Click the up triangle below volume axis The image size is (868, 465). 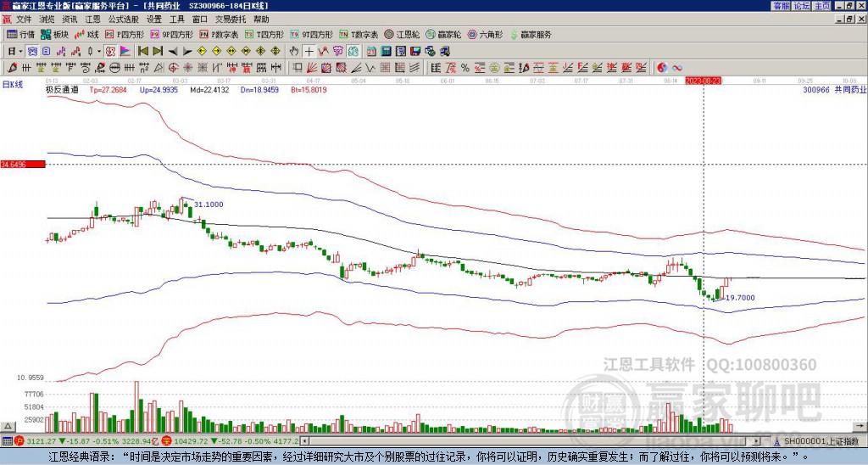tap(8, 426)
